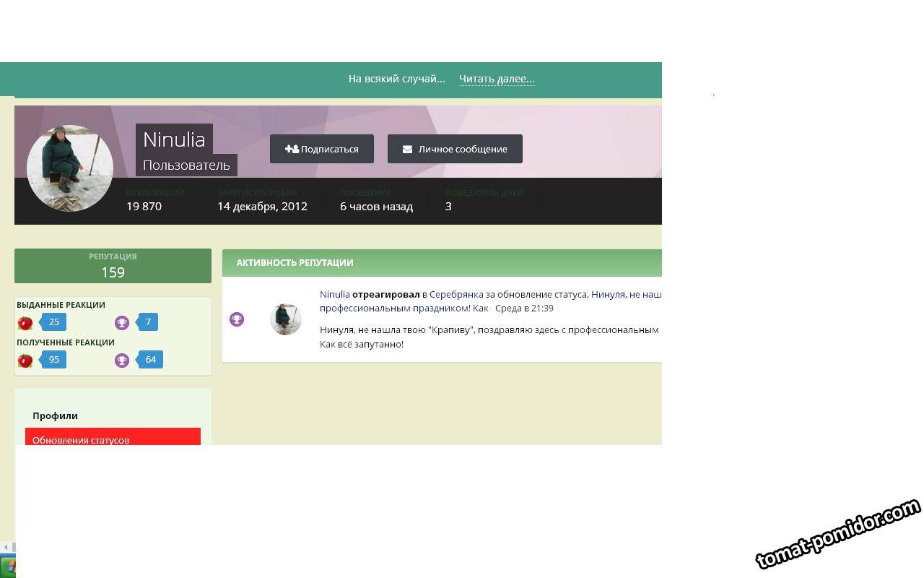Open the Читать далее... link
The width and height of the screenshot is (924, 578).
pos(497,79)
